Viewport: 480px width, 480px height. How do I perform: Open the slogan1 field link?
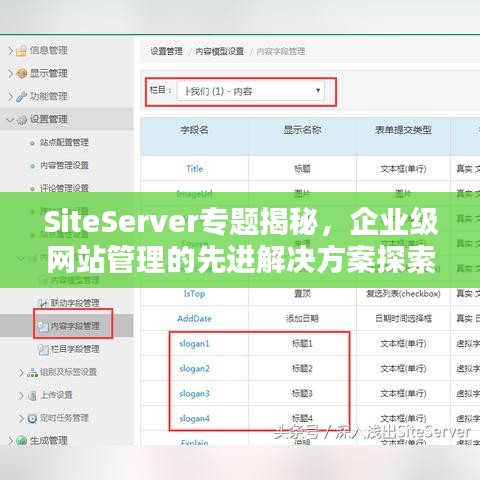point(194,344)
